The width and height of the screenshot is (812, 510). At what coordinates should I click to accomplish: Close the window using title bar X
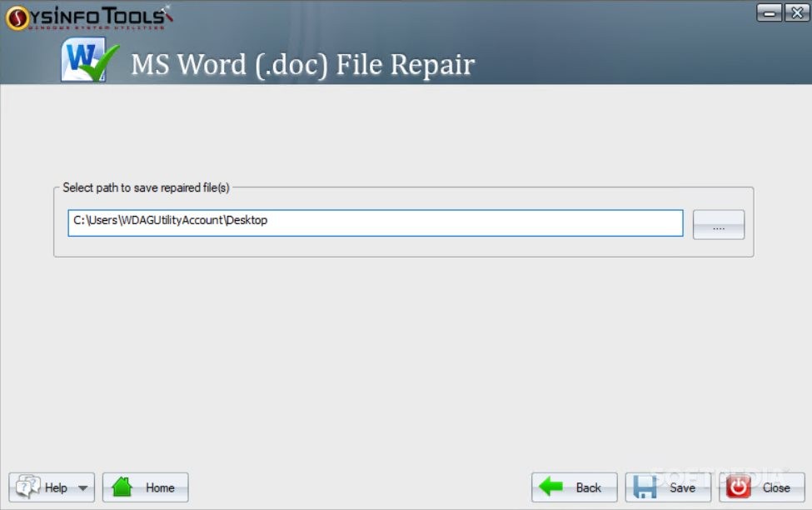pyautogui.click(x=797, y=13)
